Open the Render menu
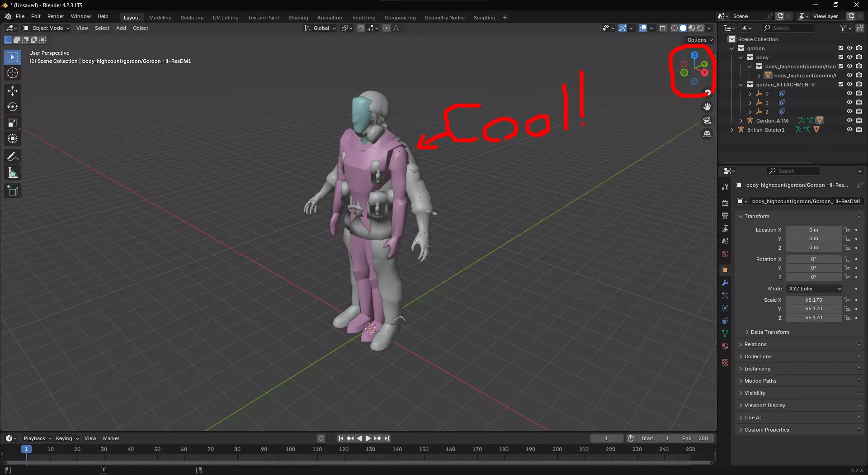The width and height of the screenshot is (868, 475). (56, 16)
